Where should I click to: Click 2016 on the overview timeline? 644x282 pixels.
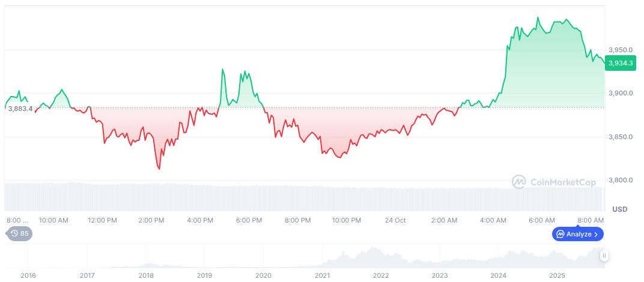[x=28, y=275]
